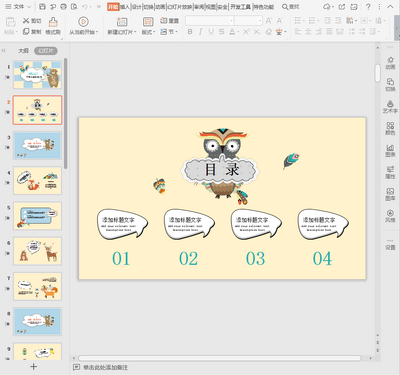Switch to the 动画 ribbon tab
Image resolution: width=400 pixels, height=375 pixels.
pos(160,7)
